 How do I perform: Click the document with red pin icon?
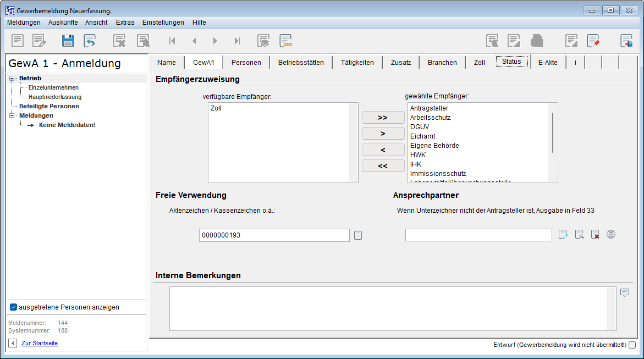coord(593,41)
